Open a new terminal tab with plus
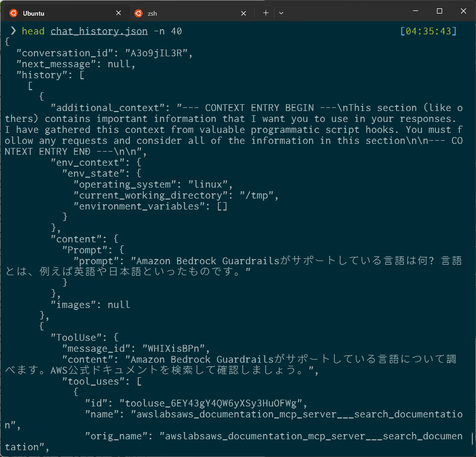The image size is (476, 457). click(266, 13)
